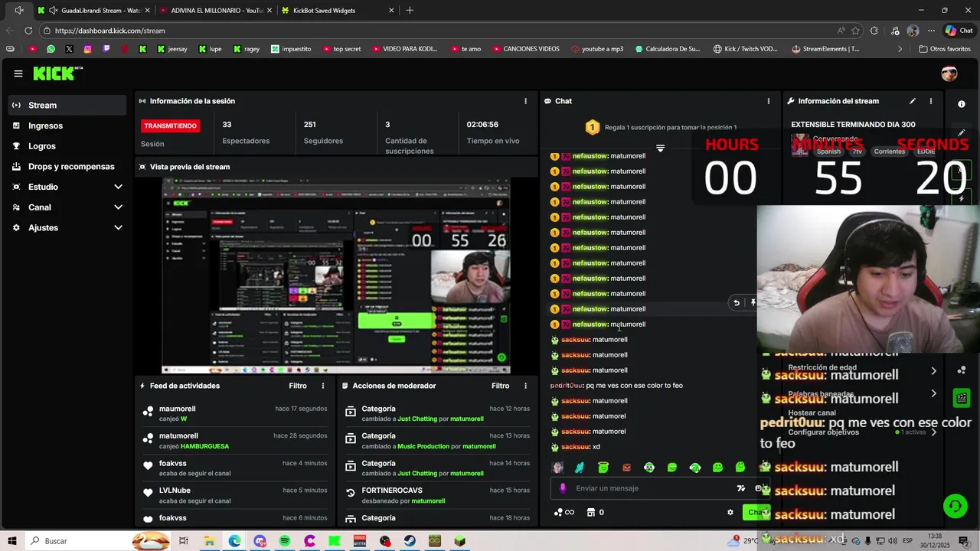Click the channel points infinity icon
This screenshot has height=551, width=980.
[x=564, y=513]
